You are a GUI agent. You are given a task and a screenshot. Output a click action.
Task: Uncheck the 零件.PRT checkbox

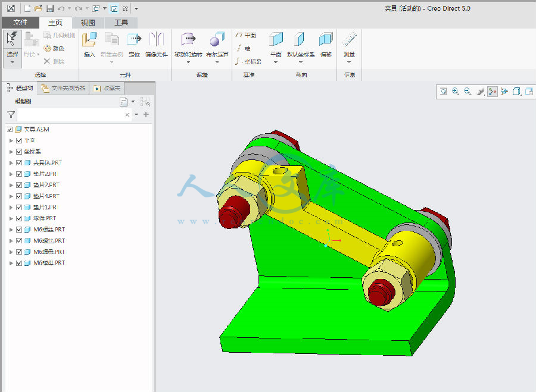pos(19,218)
